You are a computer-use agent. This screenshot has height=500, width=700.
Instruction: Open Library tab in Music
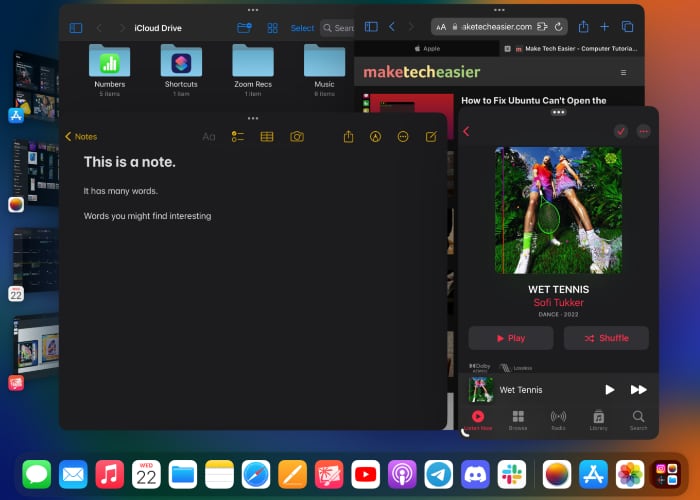(598, 420)
